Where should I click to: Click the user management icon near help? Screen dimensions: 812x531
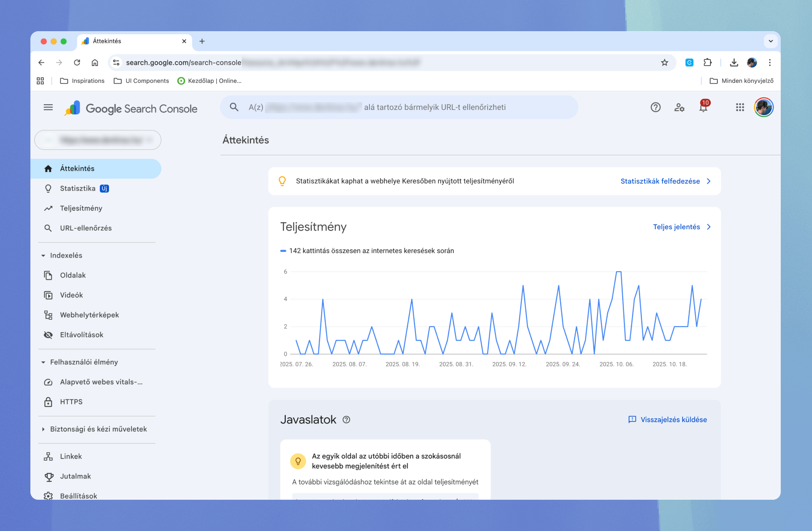coord(679,107)
